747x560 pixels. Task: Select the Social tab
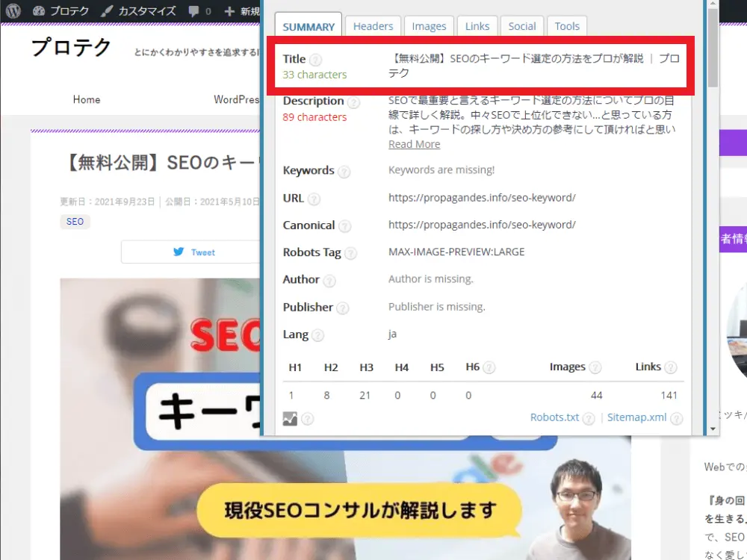(522, 26)
